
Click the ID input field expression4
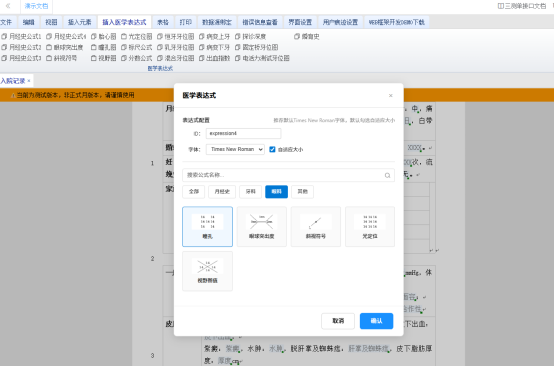pos(243,134)
